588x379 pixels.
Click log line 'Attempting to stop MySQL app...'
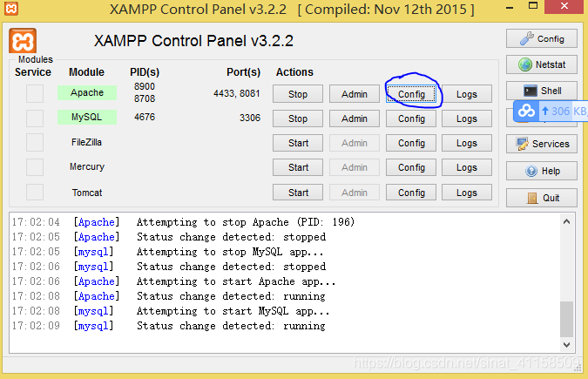pos(230,252)
